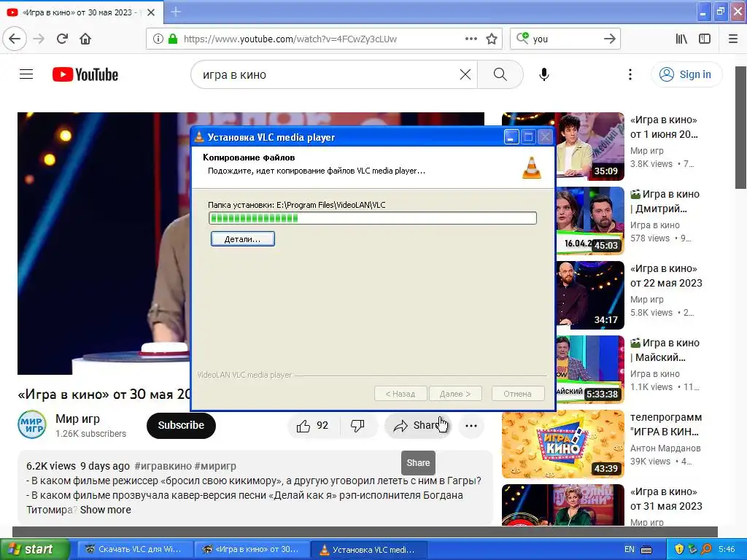The height and width of the screenshot is (560, 747).
Task: Open YouTube settings three-dot menu
Action: coord(630,74)
